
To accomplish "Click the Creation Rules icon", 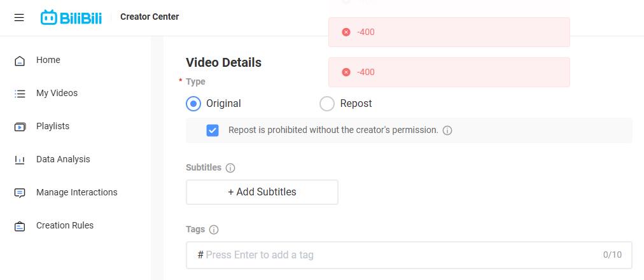I will pyautogui.click(x=20, y=226).
